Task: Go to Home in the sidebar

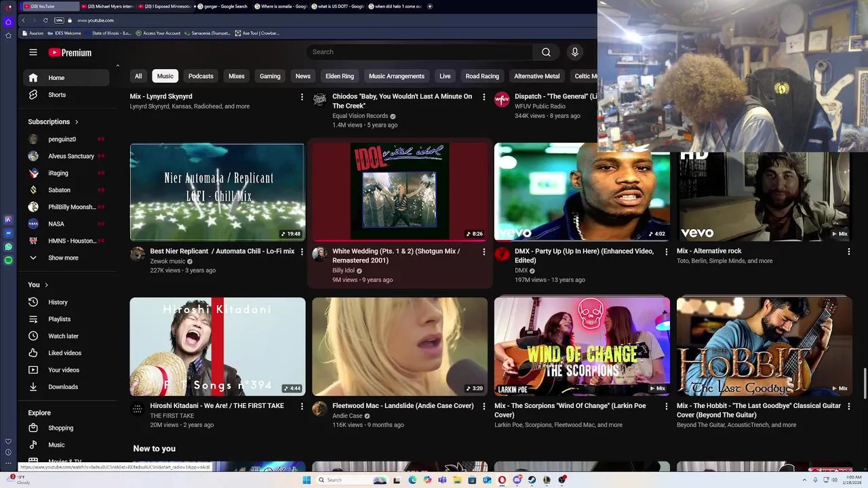Action: 66,78
